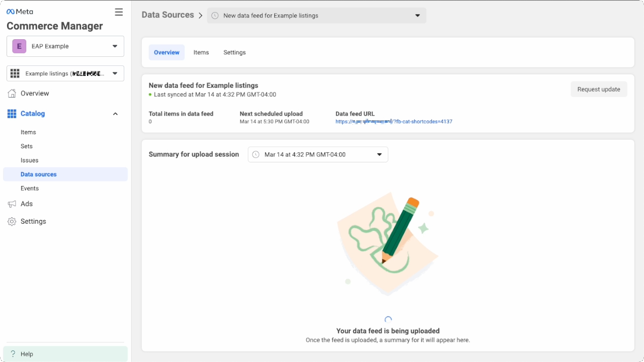This screenshot has width=644, height=362.
Task: Collapse the Catalog section chevron
Action: tap(115, 114)
